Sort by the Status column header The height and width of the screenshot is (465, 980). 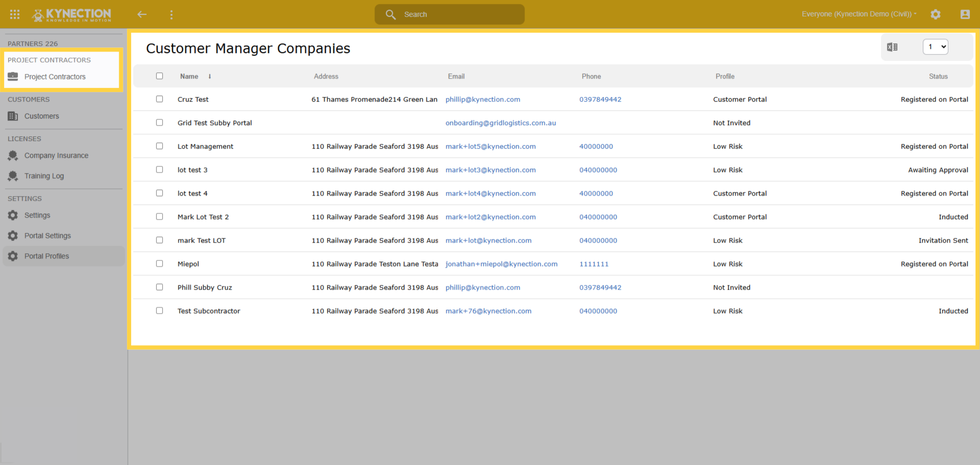click(x=938, y=76)
